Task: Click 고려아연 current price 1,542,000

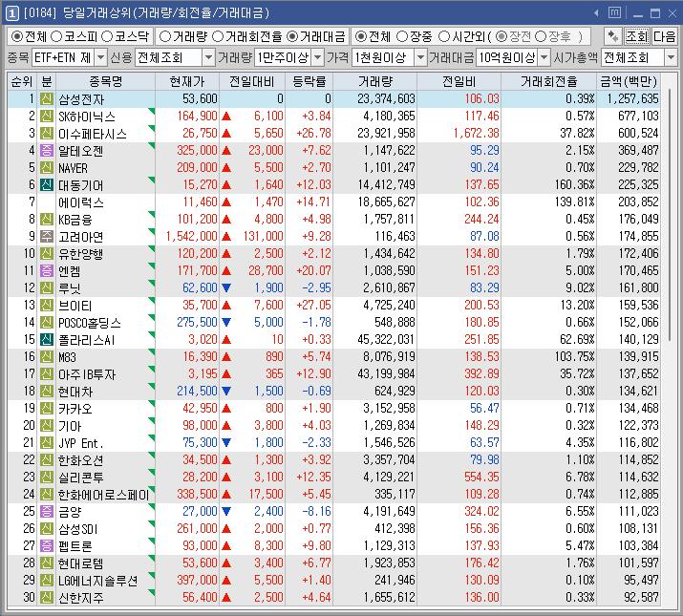Action: (192, 237)
